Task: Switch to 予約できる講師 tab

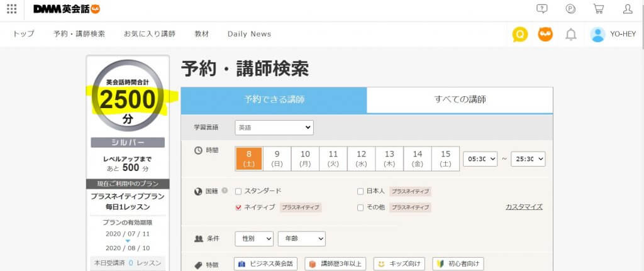Action: [274, 100]
